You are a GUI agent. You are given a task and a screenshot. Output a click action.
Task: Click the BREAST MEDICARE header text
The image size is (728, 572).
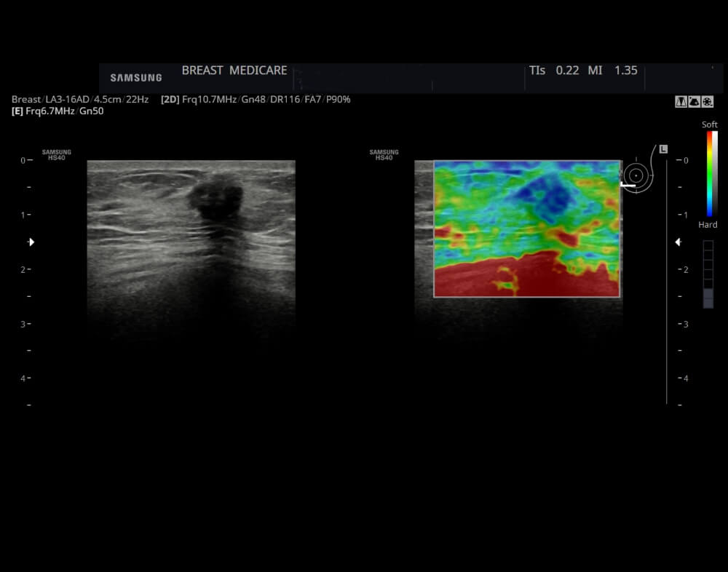(x=234, y=71)
